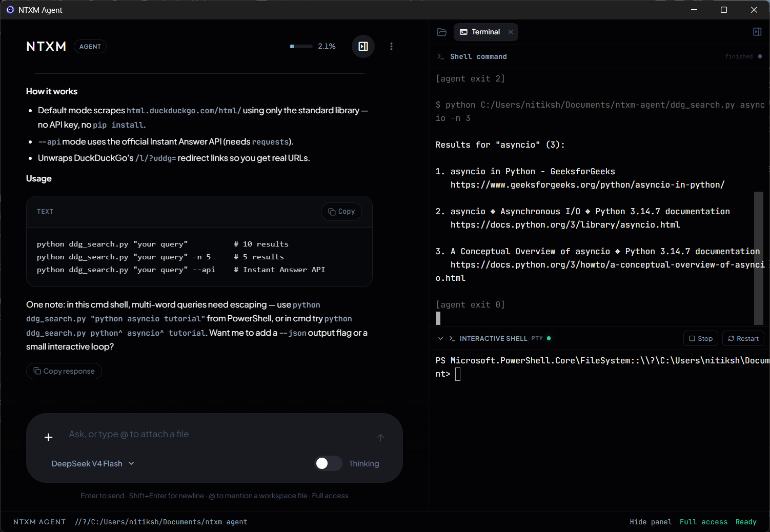Click the plus attach icon
This screenshot has height=532, width=770.
pos(49,437)
